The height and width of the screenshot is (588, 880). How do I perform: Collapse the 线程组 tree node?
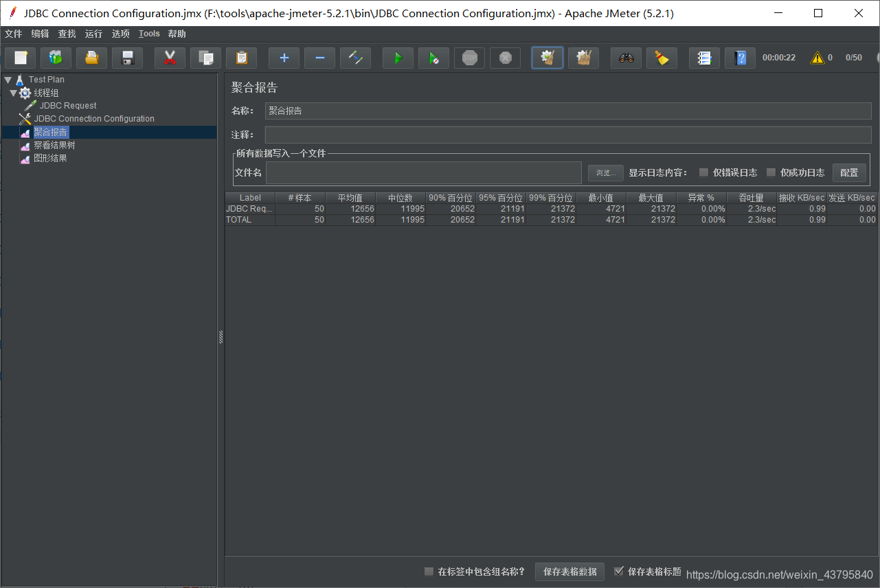(x=13, y=93)
